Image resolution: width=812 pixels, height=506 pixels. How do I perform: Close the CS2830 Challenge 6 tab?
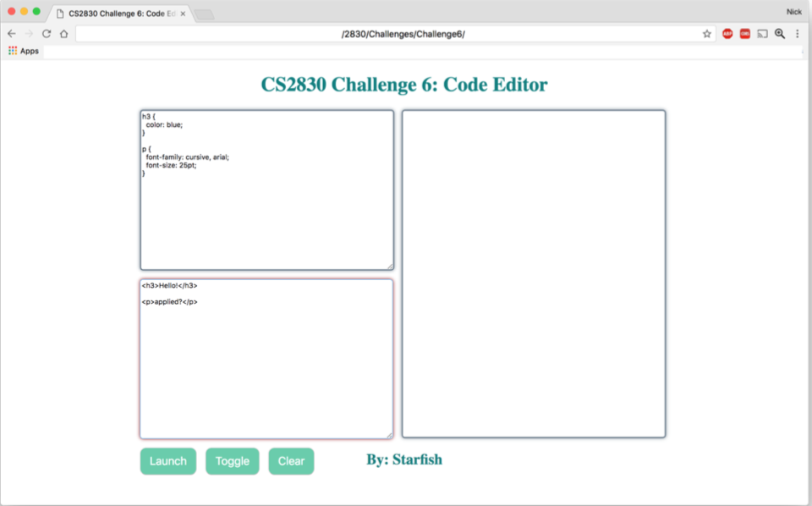[x=183, y=14]
